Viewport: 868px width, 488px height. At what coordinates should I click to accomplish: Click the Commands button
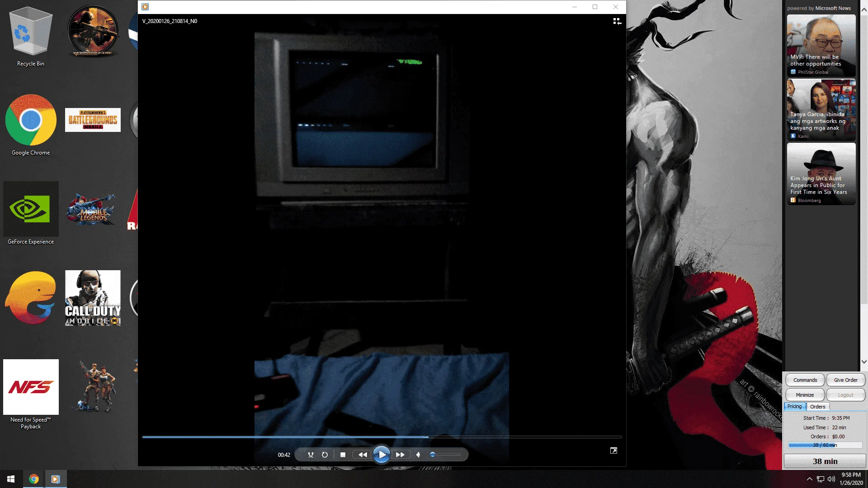click(x=805, y=380)
